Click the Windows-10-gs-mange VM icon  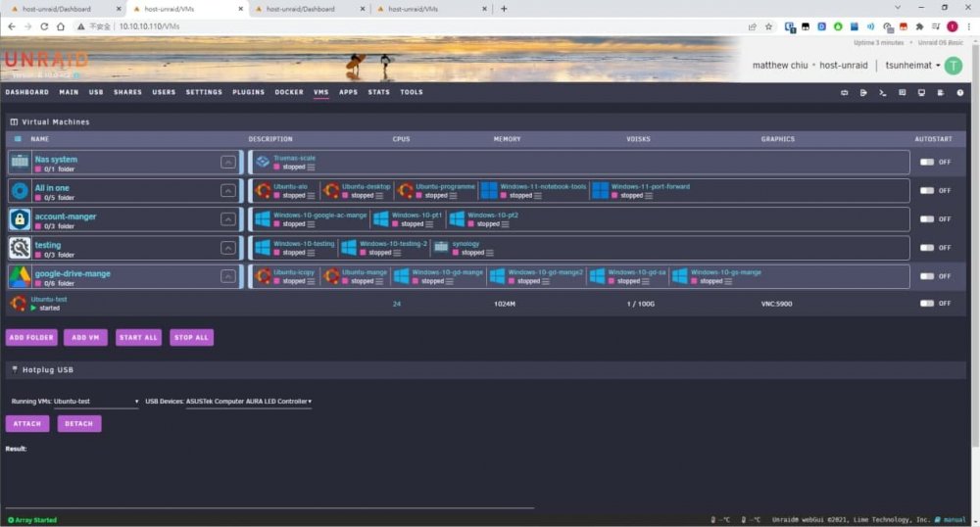679,276
